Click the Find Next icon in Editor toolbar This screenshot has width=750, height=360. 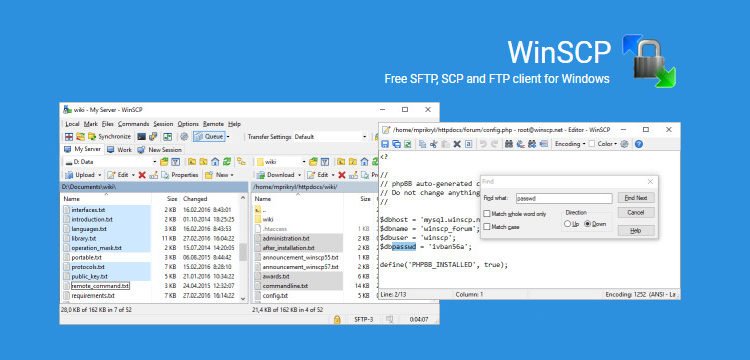532,144
